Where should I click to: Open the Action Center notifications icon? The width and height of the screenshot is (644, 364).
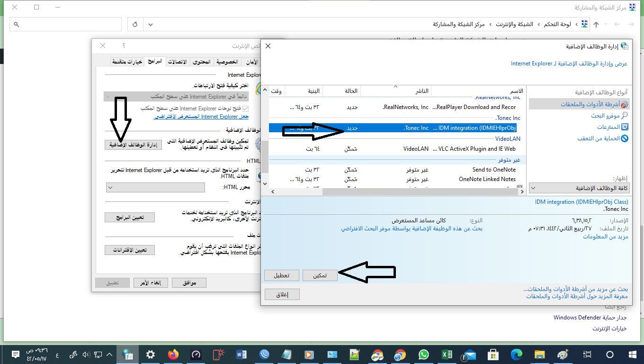(15, 354)
